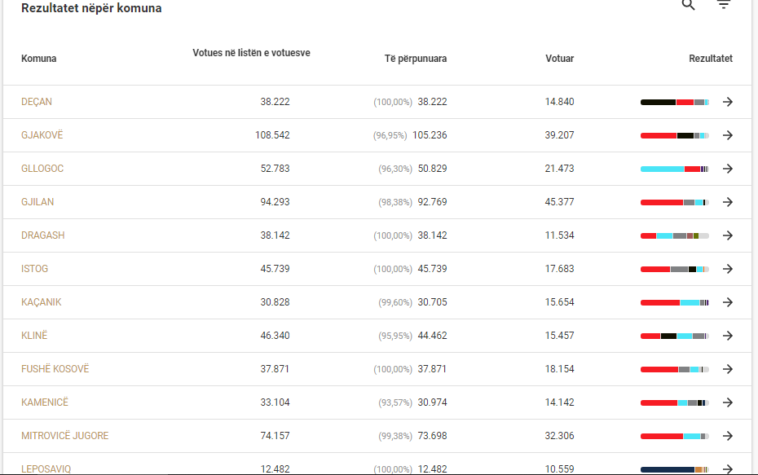Viewport: 758px width, 475px height.
Task: Open details arrow for the Kaçanik row
Action: [x=728, y=302]
